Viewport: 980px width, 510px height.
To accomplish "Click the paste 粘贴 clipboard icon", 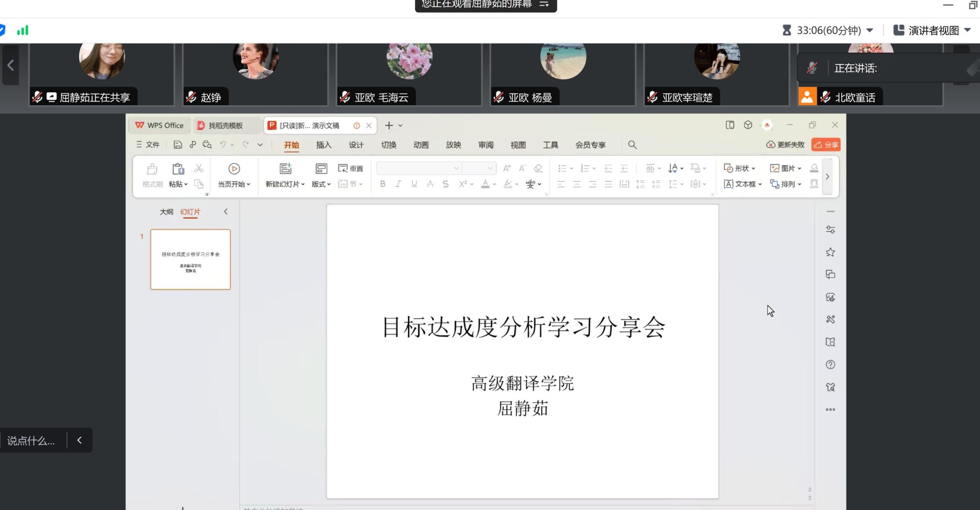I will 178,169.
